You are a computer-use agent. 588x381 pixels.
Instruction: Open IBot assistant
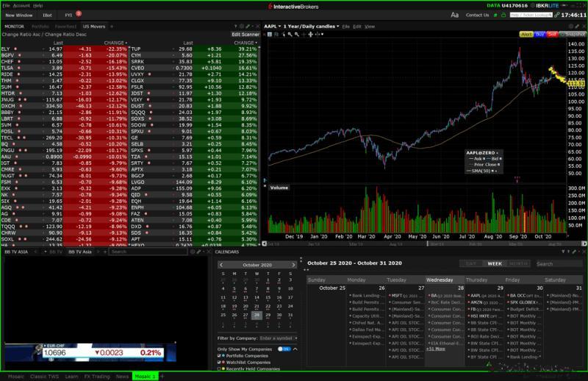[48, 15]
